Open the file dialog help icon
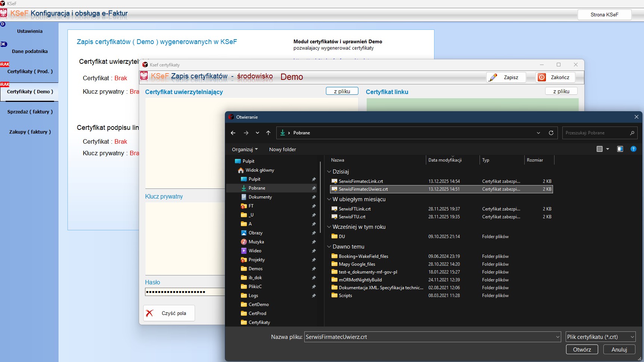Viewport: 644px width, 362px height. tap(633, 149)
